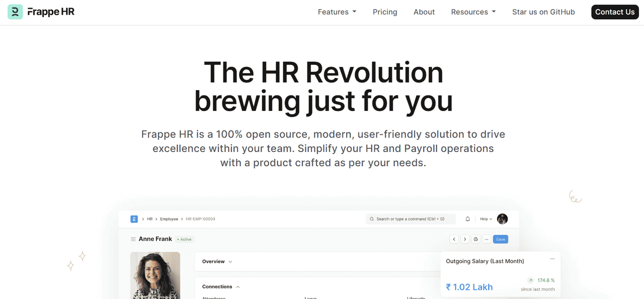The height and width of the screenshot is (299, 644).
Task: Open the Outgoing Salary card options menu
Action: click(552, 259)
